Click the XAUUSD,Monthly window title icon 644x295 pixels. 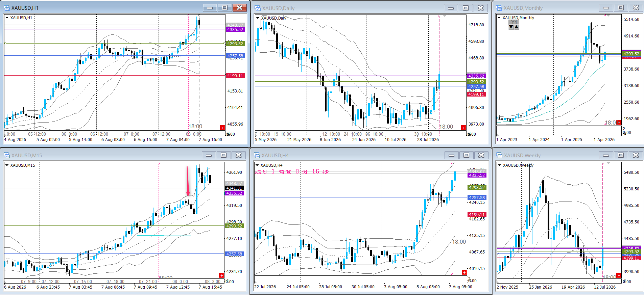coord(499,8)
